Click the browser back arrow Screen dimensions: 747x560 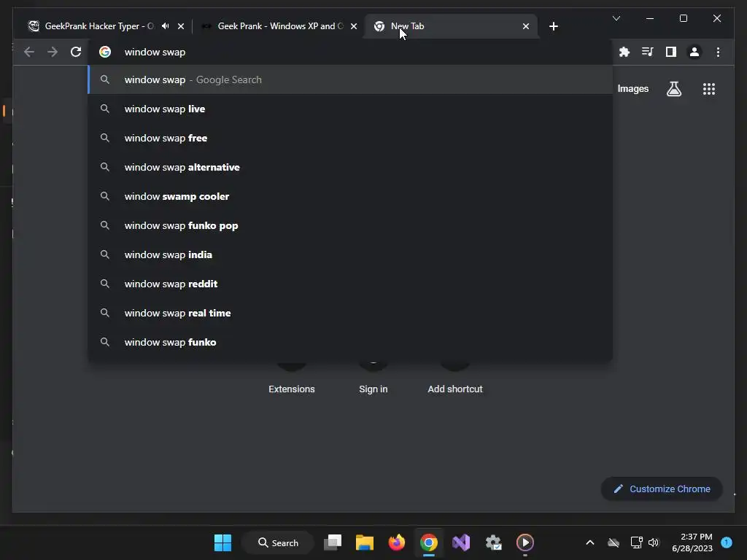(x=29, y=52)
